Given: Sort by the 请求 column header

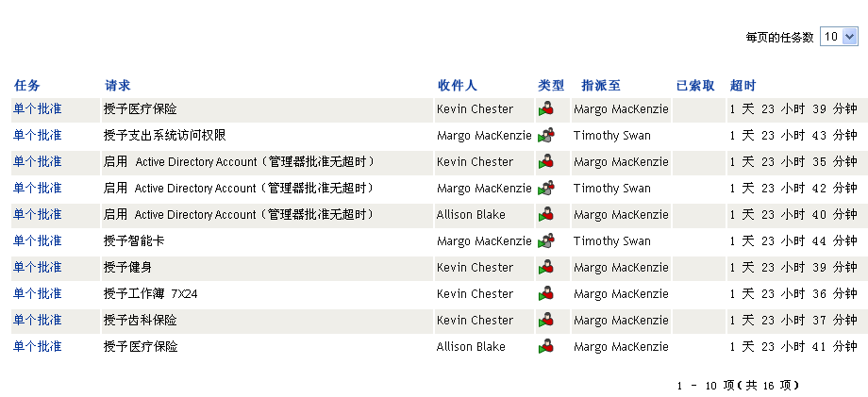Looking at the screenshot, I should pos(117,86).
